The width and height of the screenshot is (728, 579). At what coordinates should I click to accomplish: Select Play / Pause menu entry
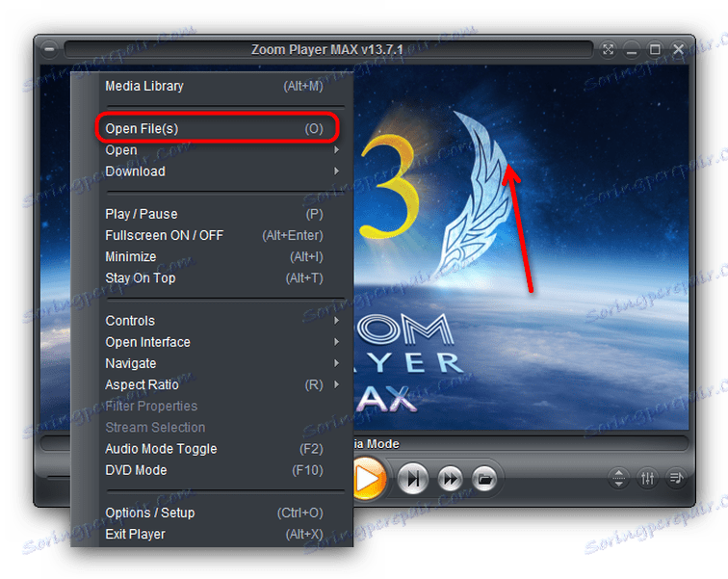(x=214, y=214)
